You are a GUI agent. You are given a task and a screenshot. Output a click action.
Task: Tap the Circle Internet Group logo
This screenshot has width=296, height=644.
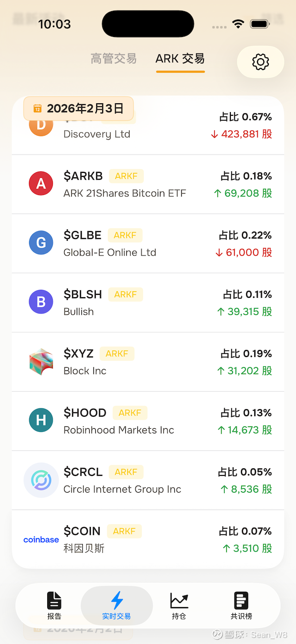(41, 480)
